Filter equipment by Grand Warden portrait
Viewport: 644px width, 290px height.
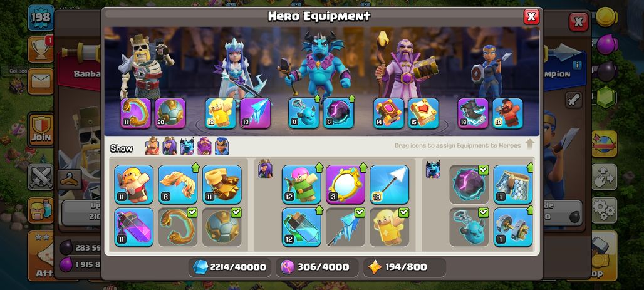204,146
